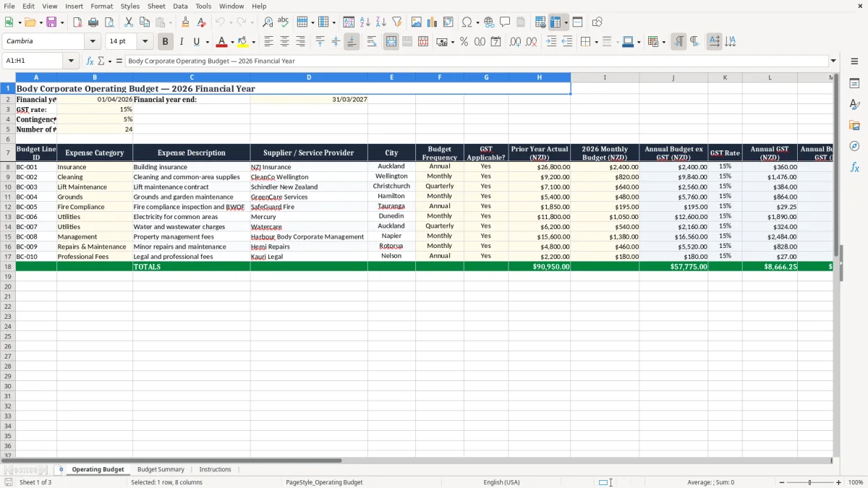Click the formula input line
The image size is (868, 488).
click(477, 61)
